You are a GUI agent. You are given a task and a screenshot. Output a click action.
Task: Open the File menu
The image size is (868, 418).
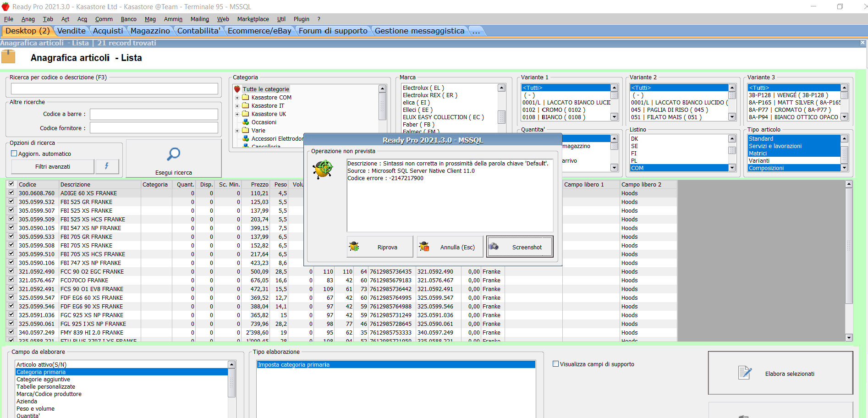coord(9,19)
